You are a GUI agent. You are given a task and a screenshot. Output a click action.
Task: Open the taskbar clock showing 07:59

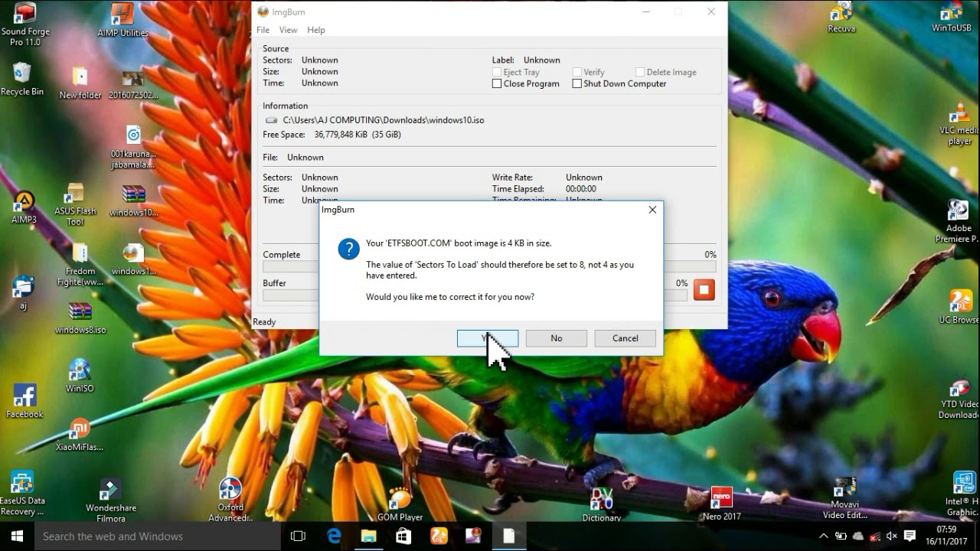[x=946, y=536]
